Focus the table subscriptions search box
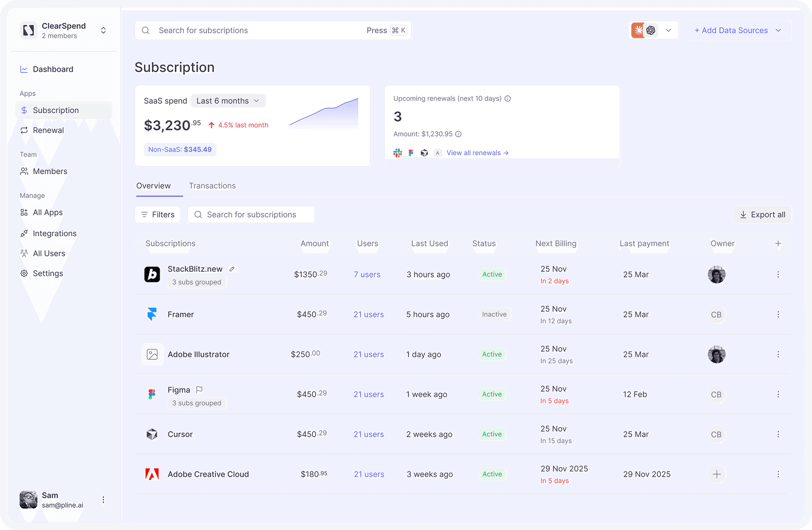 click(x=251, y=215)
